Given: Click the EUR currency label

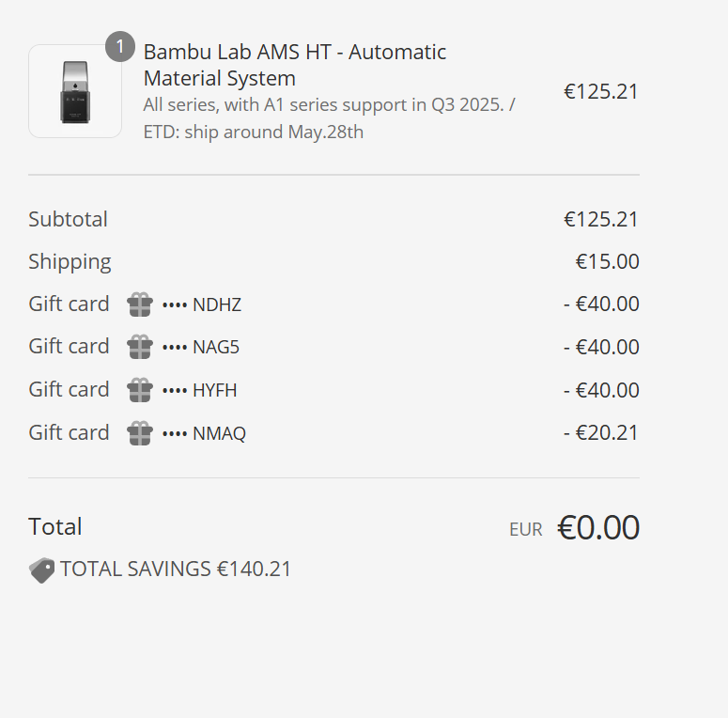Looking at the screenshot, I should 526,529.
